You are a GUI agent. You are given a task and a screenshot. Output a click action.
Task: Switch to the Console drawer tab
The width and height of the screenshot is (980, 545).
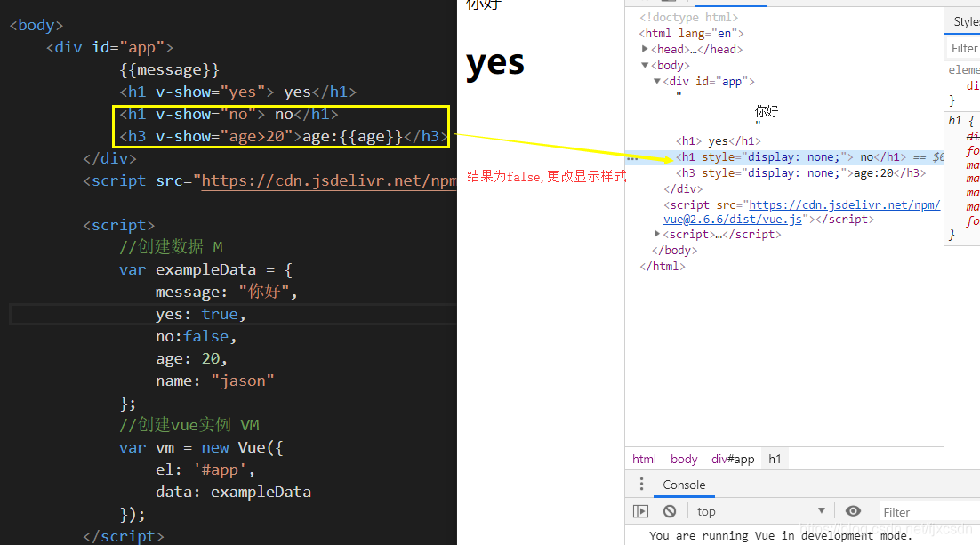click(x=684, y=485)
